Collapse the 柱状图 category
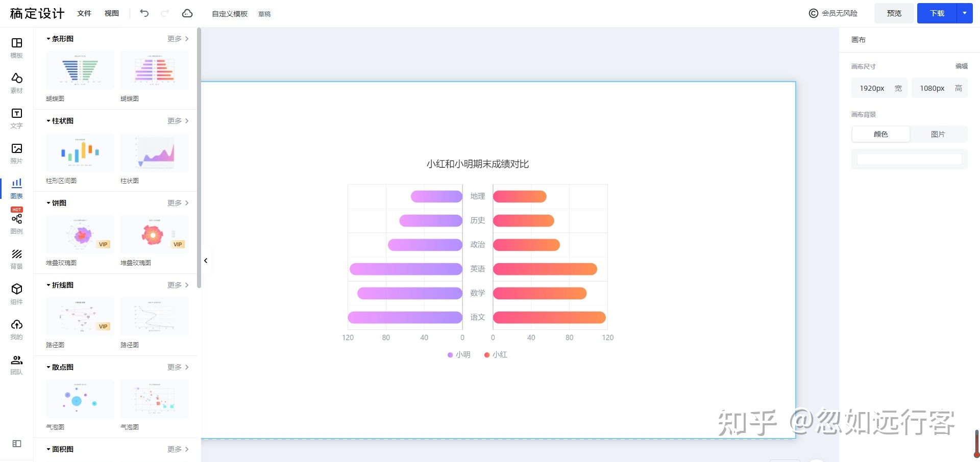 coord(60,121)
